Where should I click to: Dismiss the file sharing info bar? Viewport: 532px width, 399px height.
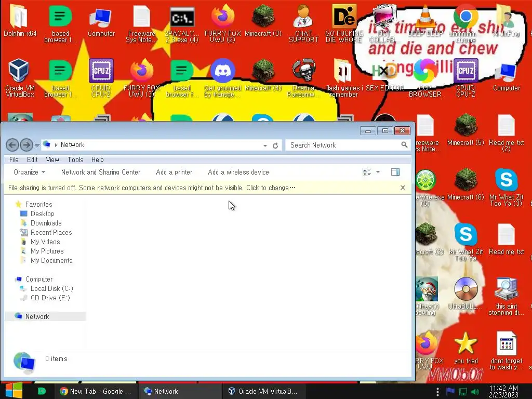[403, 188]
